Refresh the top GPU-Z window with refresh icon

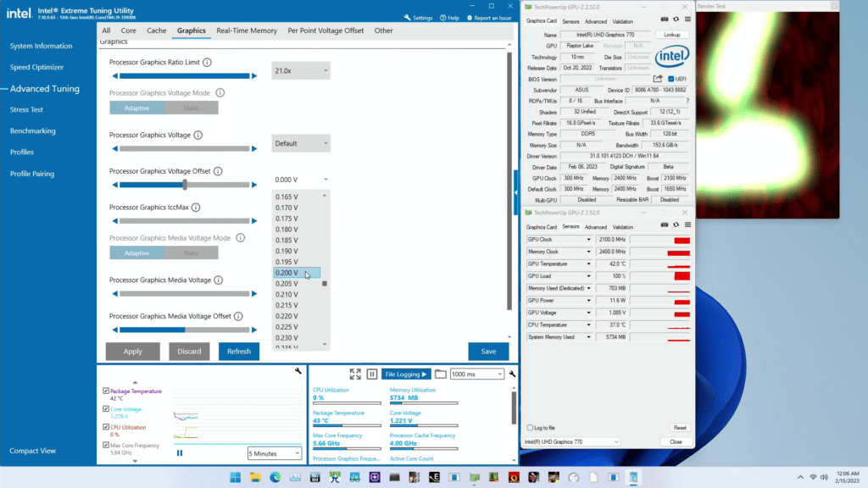click(676, 19)
